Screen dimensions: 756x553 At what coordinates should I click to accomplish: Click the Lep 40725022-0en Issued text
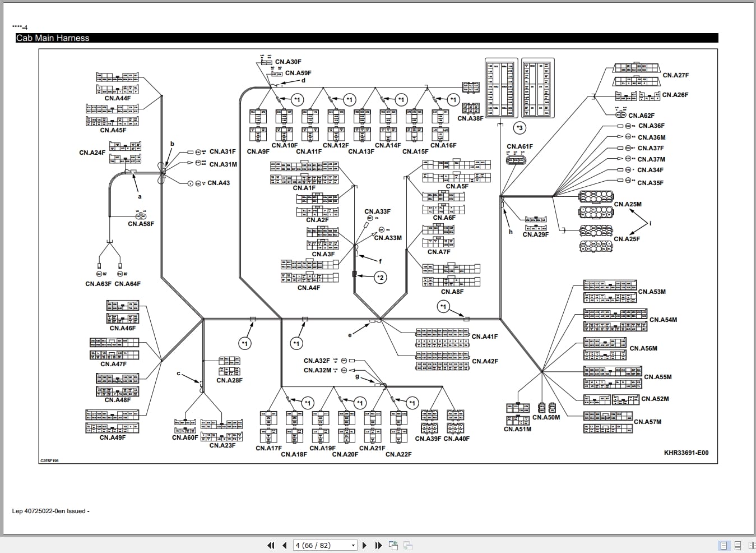[51, 511]
